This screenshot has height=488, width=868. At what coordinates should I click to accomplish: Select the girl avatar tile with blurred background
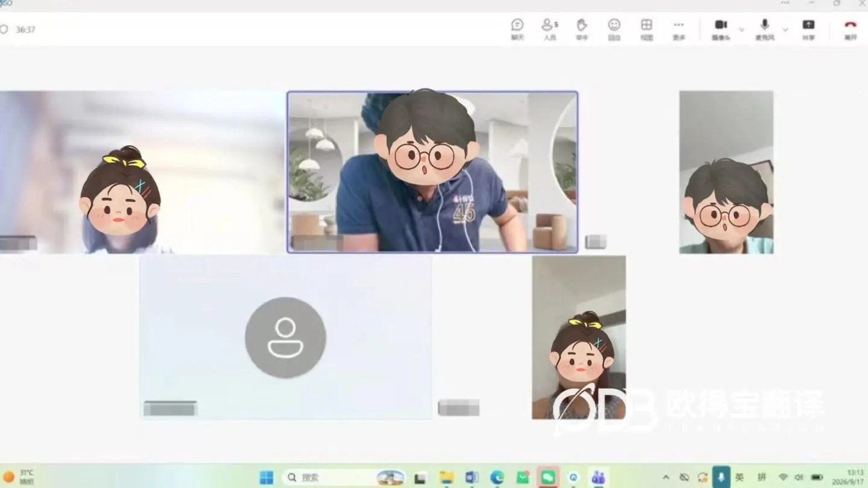click(x=142, y=172)
